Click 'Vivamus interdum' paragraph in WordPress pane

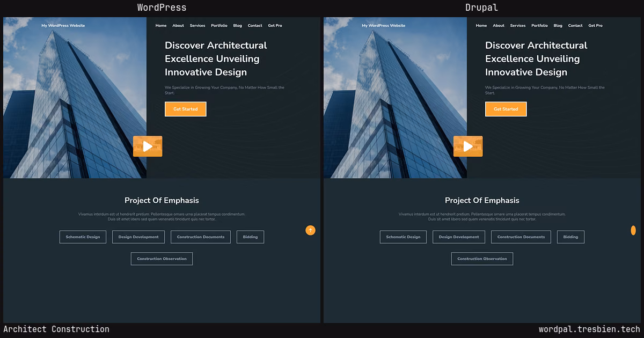pos(162,217)
